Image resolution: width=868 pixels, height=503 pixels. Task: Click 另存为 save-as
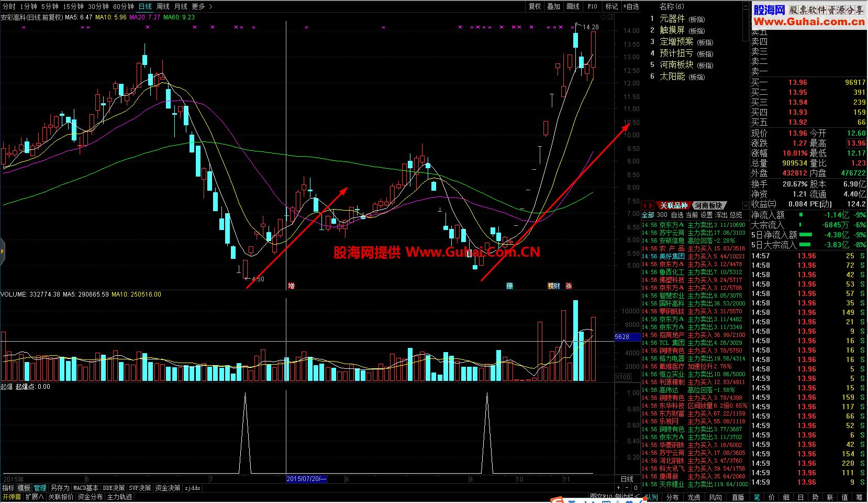60,488
